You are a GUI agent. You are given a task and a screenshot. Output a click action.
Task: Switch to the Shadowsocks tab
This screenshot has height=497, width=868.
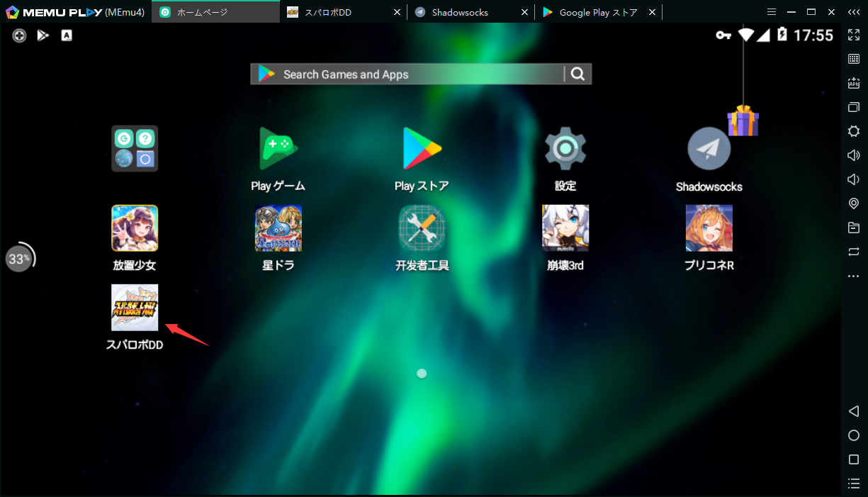click(461, 11)
